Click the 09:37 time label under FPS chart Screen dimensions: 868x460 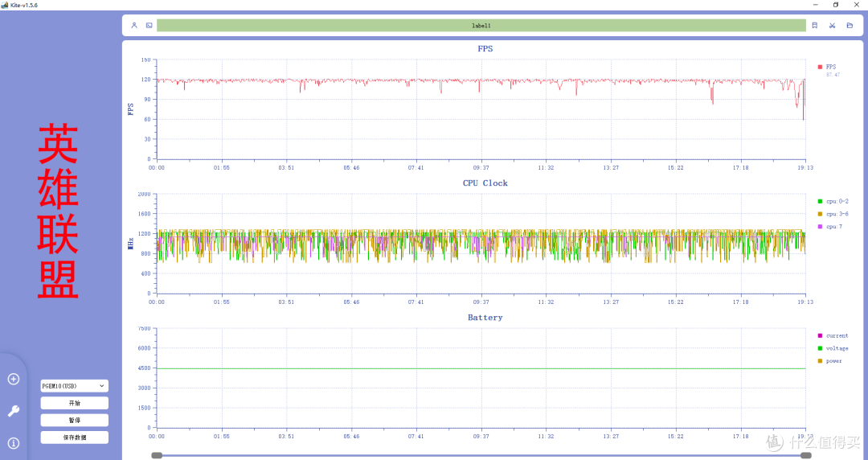click(481, 168)
